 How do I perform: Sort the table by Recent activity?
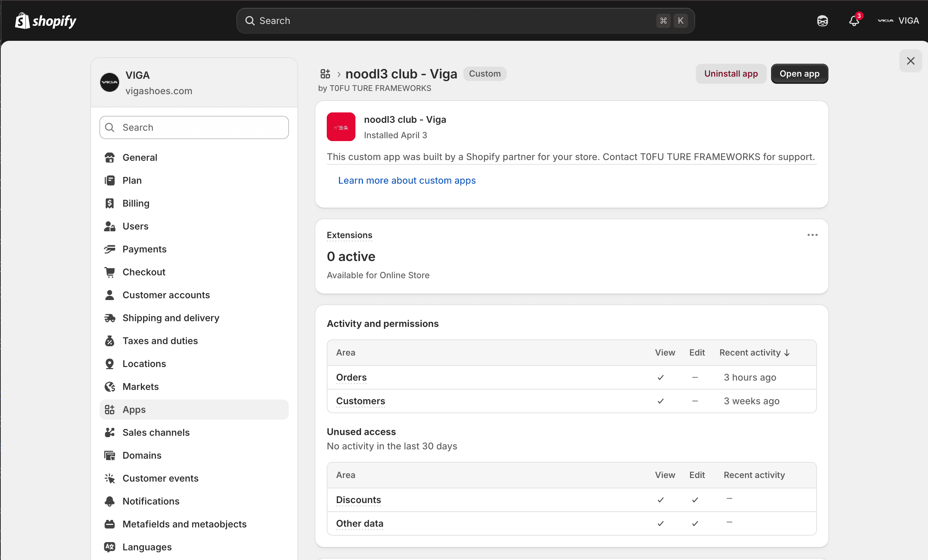coord(754,353)
